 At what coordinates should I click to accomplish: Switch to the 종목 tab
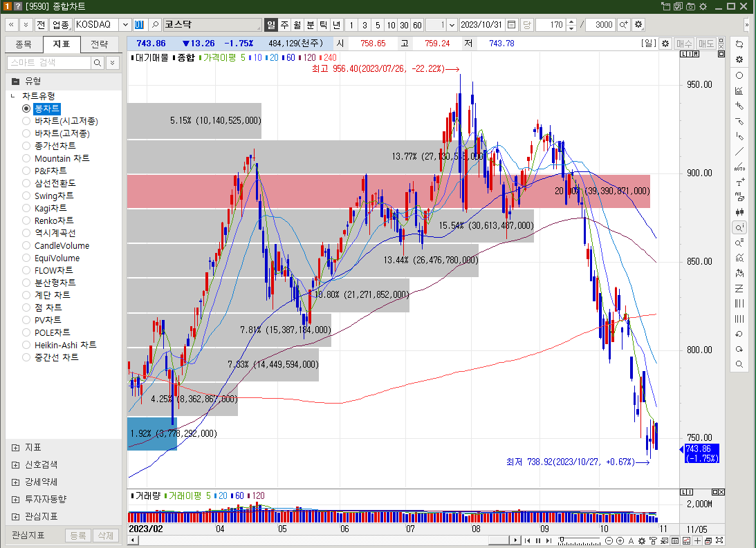24,44
